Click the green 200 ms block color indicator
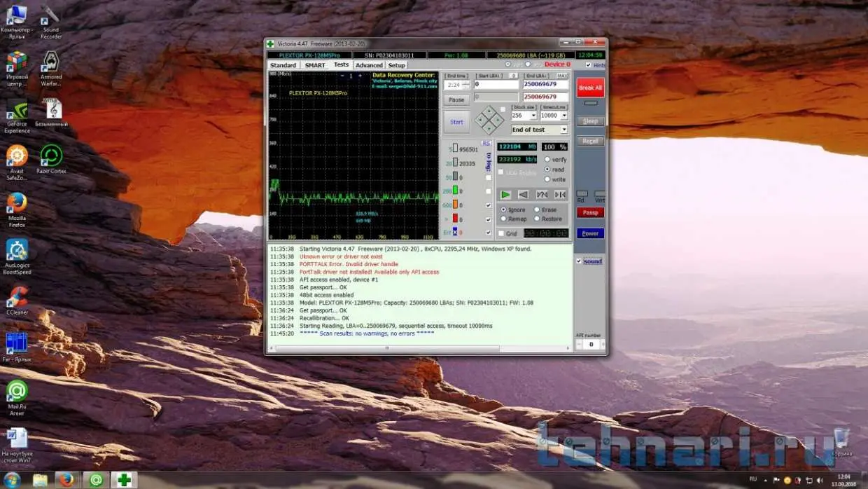The width and height of the screenshot is (868, 489). [x=455, y=190]
